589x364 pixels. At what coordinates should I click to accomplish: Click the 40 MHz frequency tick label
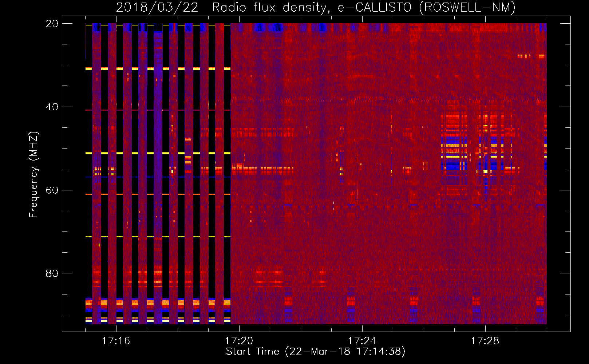(52, 107)
